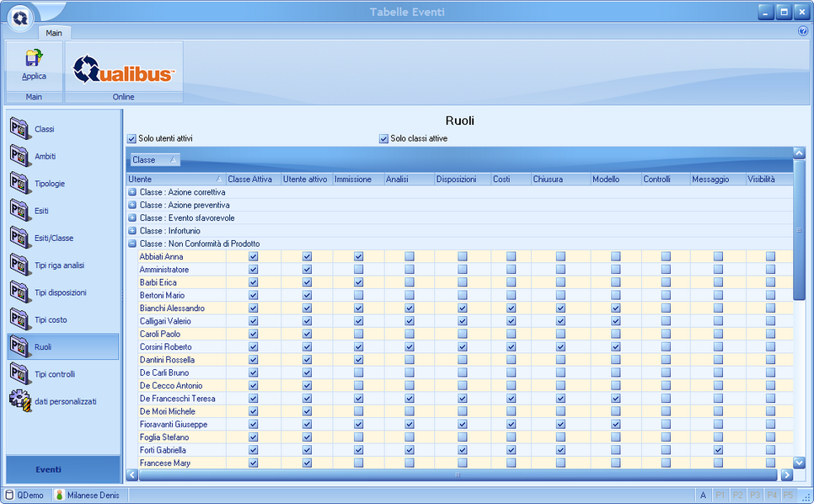Click the Classe grouping header button
The width and height of the screenshot is (814, 504).
153,159
